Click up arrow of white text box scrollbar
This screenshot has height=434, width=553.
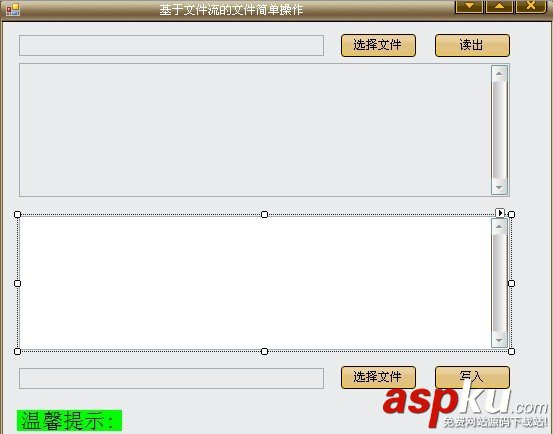499,227
